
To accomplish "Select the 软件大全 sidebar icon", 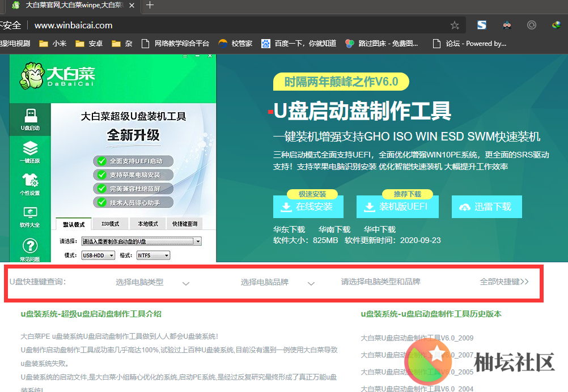I will coord(30,217).
